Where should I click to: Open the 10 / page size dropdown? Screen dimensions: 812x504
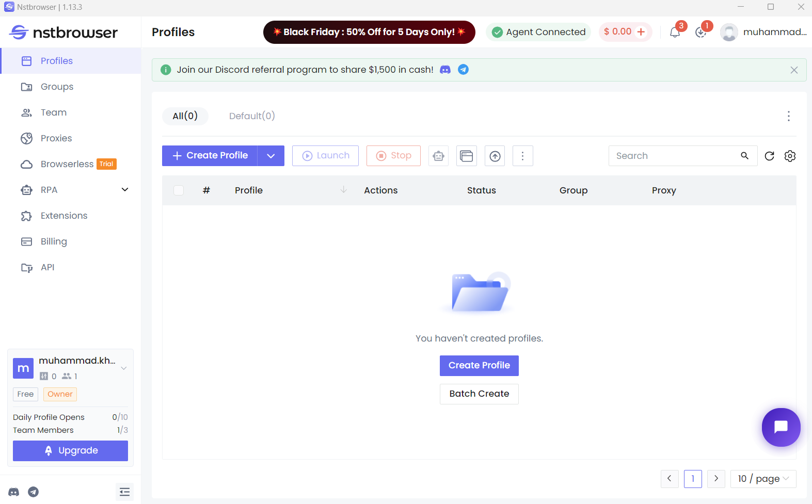coord(763,479)
